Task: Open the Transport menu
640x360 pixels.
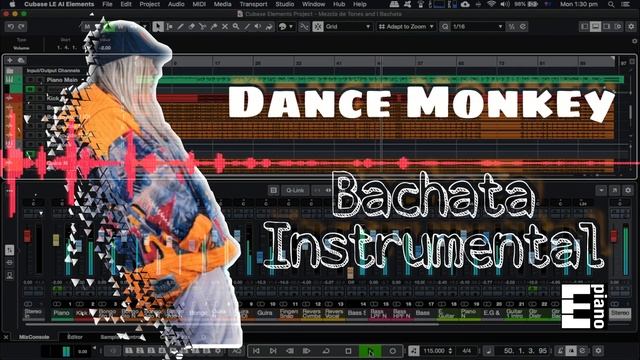Action: pyautogui.click(x=253, y=4)
